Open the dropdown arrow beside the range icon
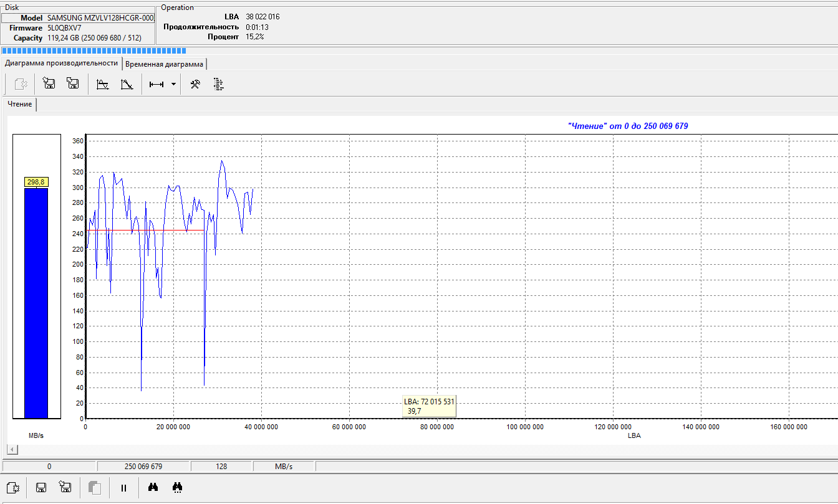Image resolution: width=838 pixels, height=504 pixels. [x=173, y=84]
